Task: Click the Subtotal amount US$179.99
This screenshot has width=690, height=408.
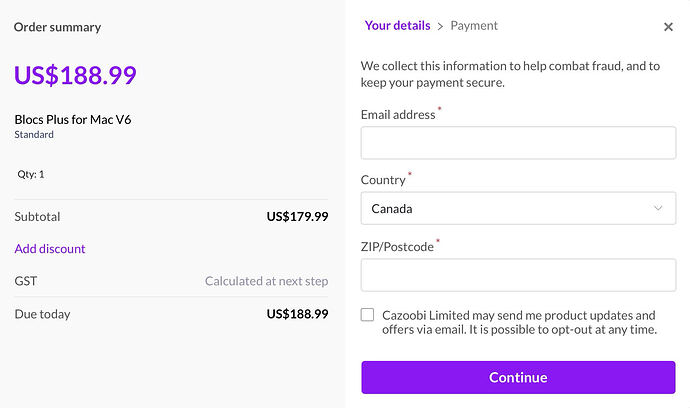Action: [297, 216]
